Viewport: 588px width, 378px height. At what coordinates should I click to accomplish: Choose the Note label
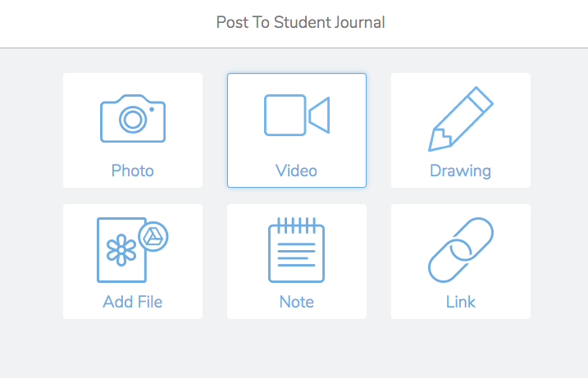point(296,302)
